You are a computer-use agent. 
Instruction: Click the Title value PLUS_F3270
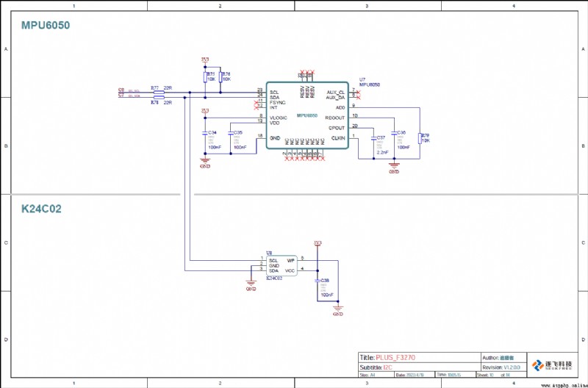point(395,358)
